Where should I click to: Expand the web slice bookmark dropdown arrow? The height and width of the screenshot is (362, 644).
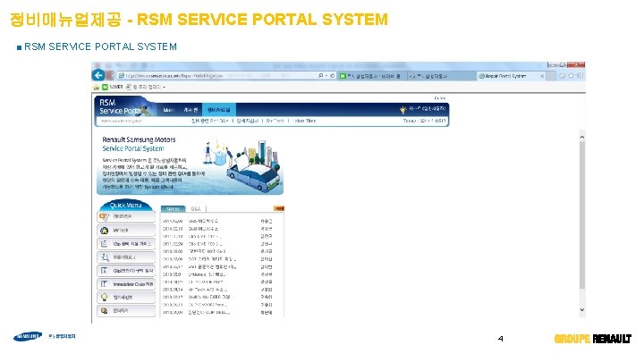coord(164,88)
